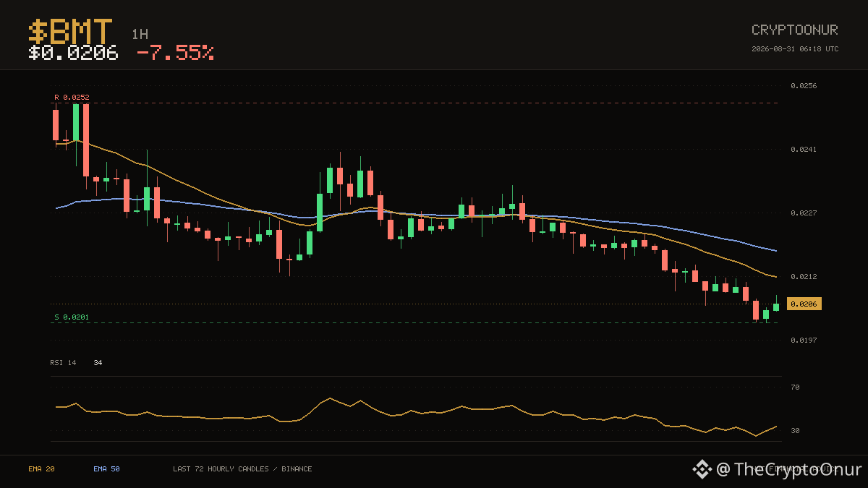Select the 1H timeframe label
This screenshot has height=488, width=868.
click(140, 34)
